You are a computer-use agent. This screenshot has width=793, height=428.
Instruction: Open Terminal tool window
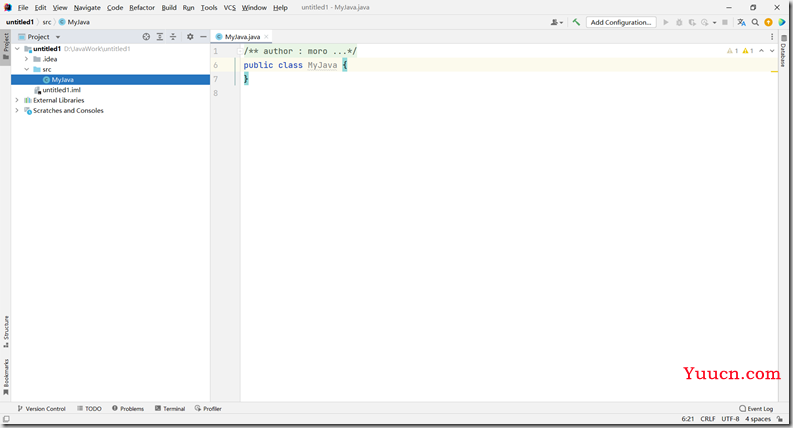(170, 409)
